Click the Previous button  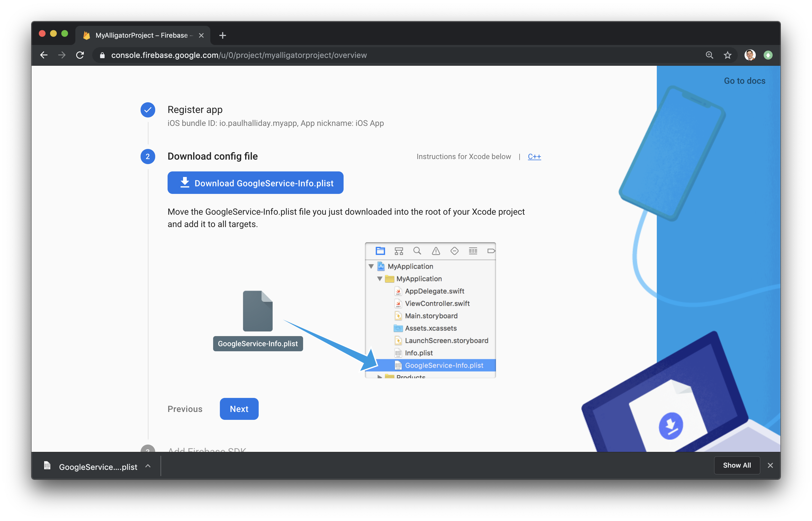[185, 409]
